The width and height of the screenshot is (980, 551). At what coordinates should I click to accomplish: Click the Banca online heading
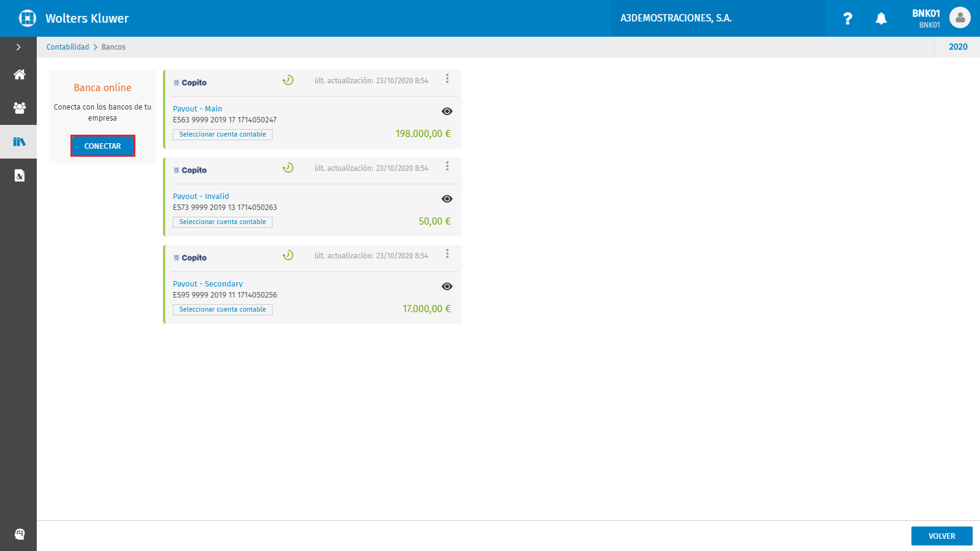tap(102, 88)
